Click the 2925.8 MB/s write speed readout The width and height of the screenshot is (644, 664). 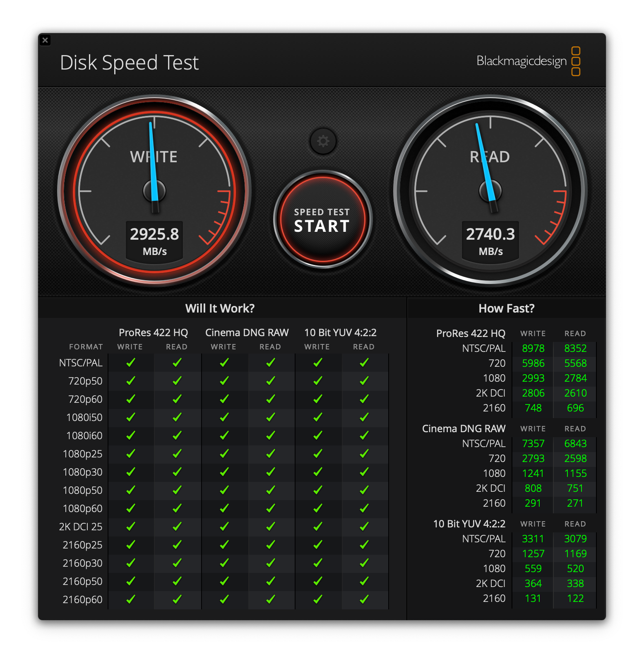154,241
